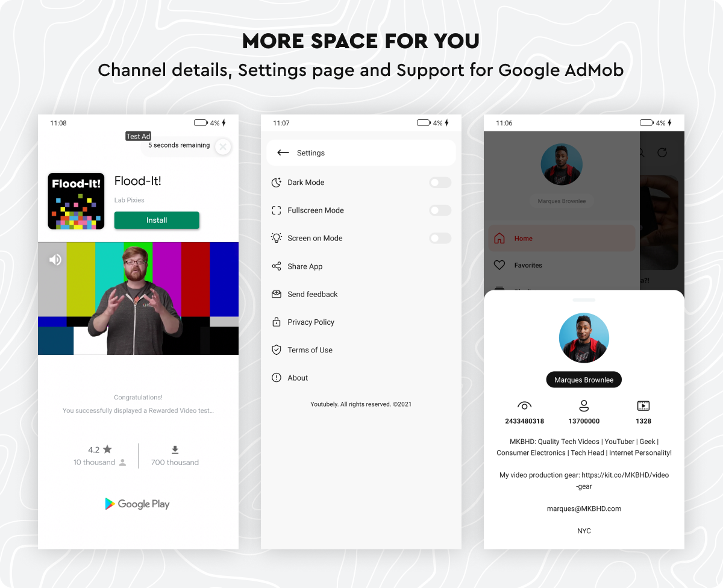
Task: Click the Test Ad label
Action: (x=138, y=137)
